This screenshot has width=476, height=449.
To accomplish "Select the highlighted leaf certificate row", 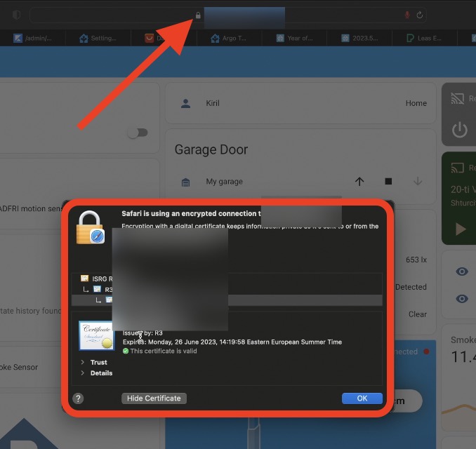I will (227, 300).
